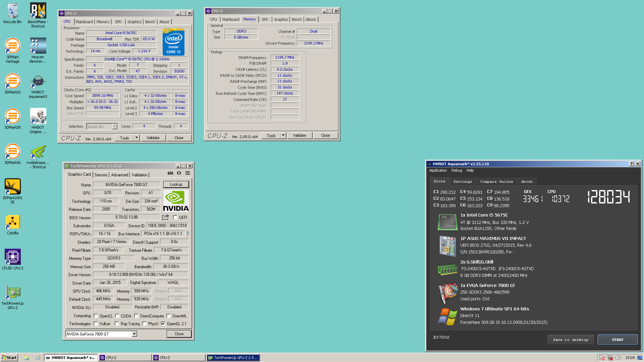
Task: Open the Application menu in Aquamark
Action: tap(438, 170)
